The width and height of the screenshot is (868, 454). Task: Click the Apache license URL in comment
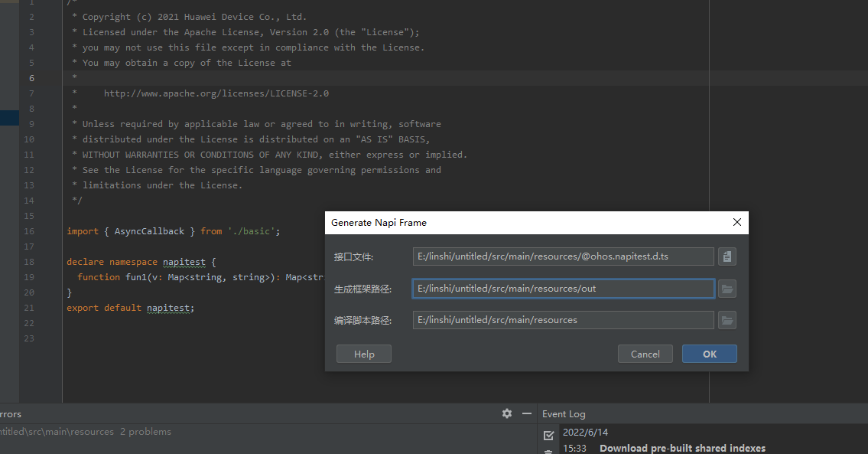click(216, 93)
